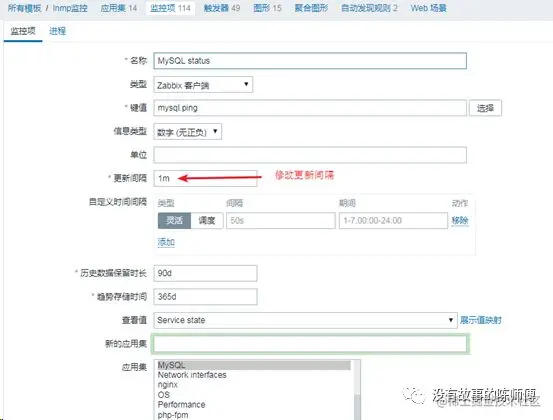This screenshot has height=420, width=553.
Task: Switch to 图形 15 tab
Action: [x=267, y=8]
